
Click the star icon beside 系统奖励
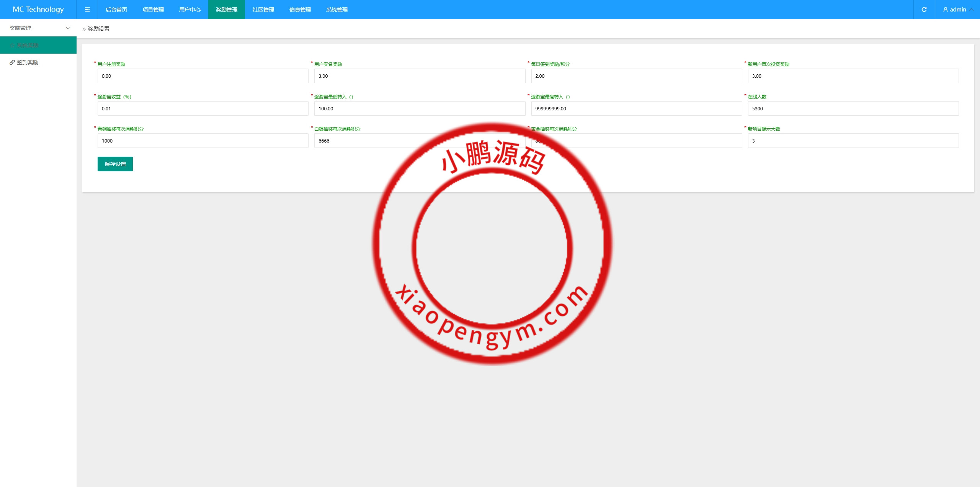pyautogui.click(x=12, y=45)
